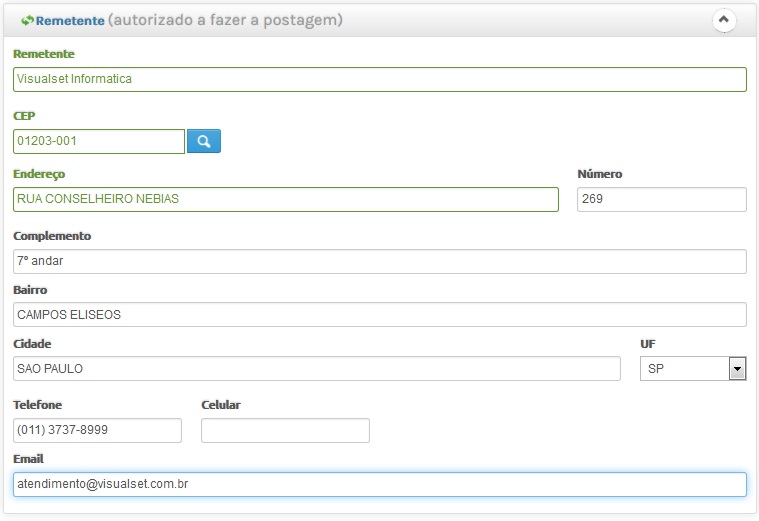Click the green Endereço label

point(39,174)
